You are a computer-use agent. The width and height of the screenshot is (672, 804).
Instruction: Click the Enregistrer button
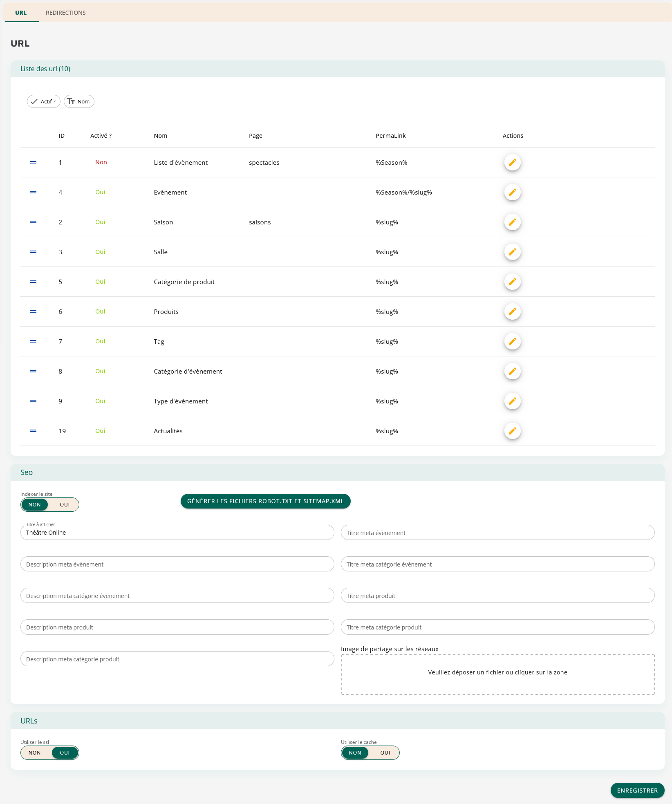(637, 791)
